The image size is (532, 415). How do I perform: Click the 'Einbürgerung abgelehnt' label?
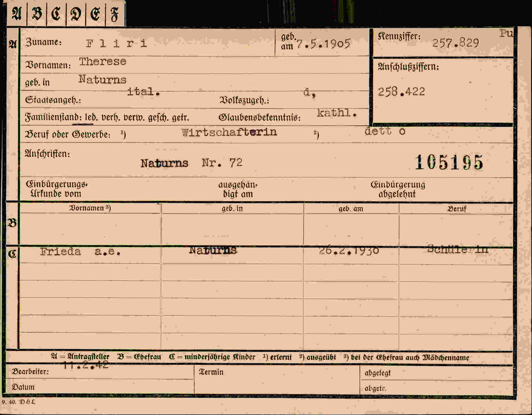coord(398,190)
